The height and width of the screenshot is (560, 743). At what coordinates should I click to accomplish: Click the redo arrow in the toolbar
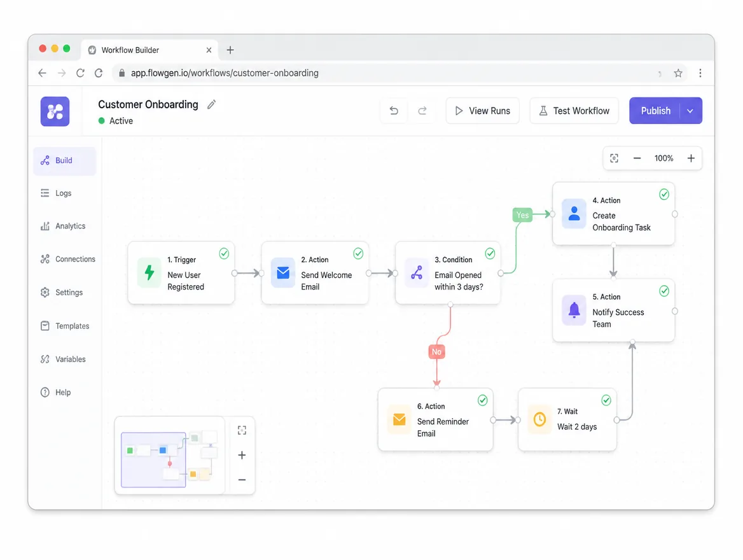422,111
